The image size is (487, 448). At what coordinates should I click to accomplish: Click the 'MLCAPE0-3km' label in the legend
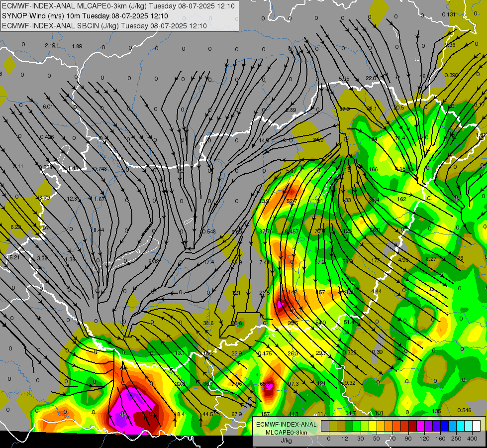[x=286, y=433]
